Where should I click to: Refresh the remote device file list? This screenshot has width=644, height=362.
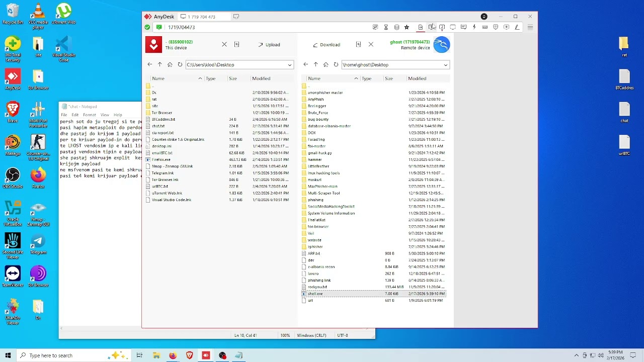click(x=336, y=64)
